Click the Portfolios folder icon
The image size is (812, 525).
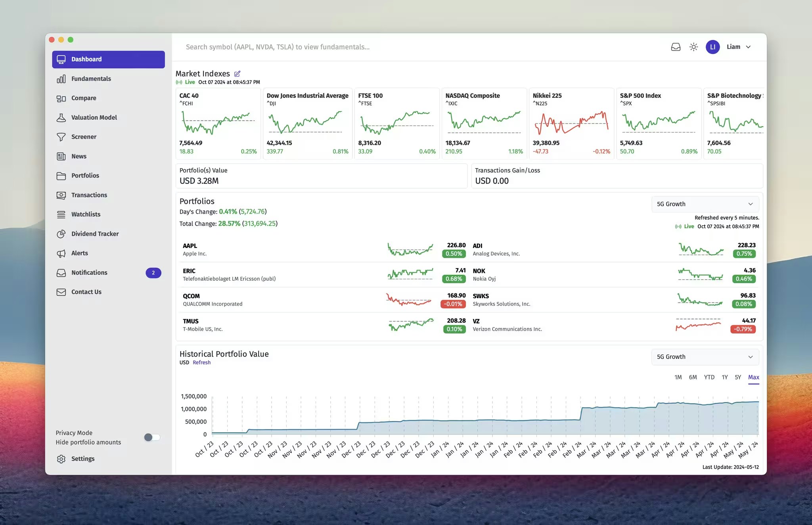pyautogui.click(x=61, y=176)
